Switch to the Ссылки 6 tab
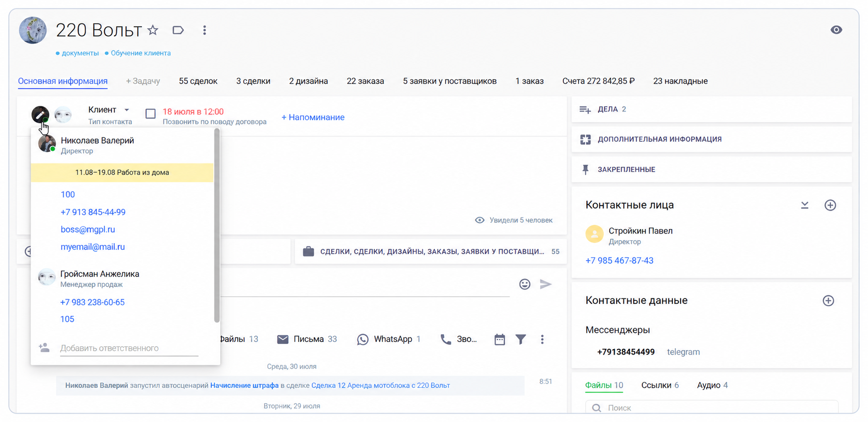This screenshot has height=422, width=868. [660, 385]
